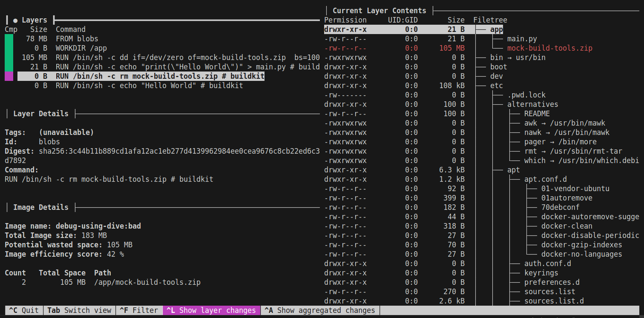The height and width of the screenshot is (318, 644).
Task: Click the Layers pane title
Action: tap(34, 20)
